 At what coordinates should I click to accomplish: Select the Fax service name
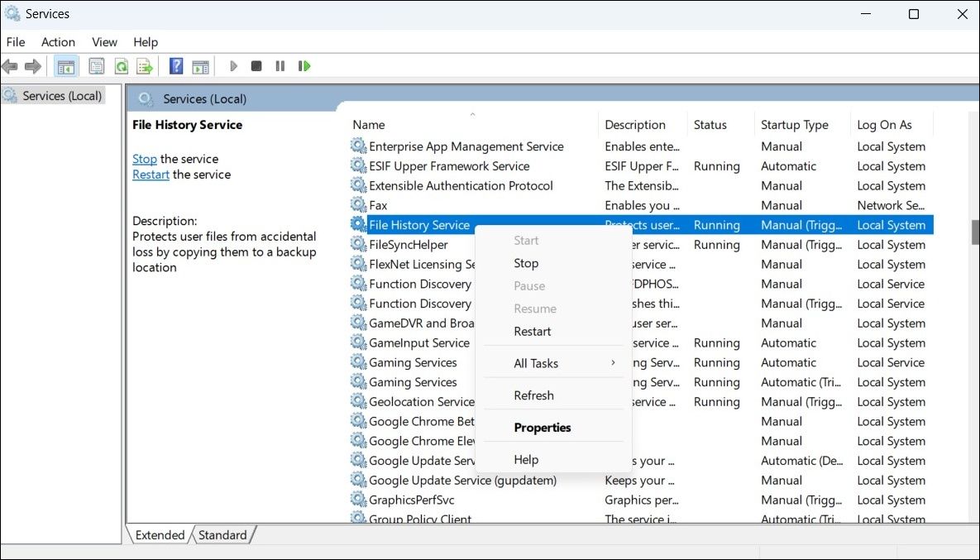coord(378,205)
